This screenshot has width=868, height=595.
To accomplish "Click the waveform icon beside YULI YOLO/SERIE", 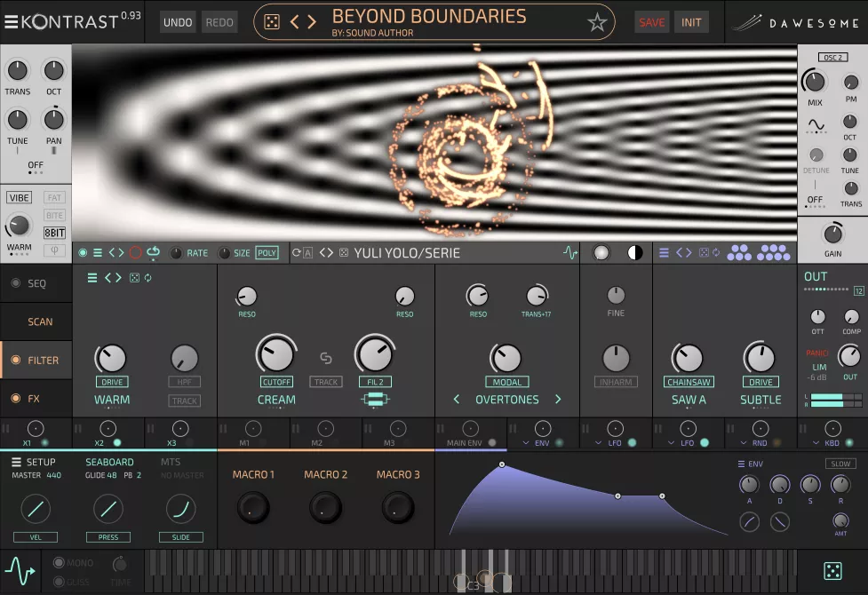I will tap(570, 253).
